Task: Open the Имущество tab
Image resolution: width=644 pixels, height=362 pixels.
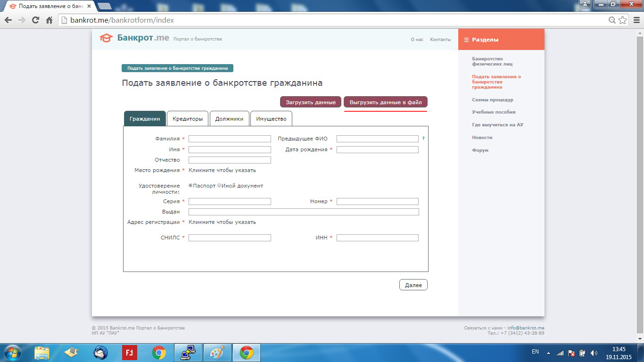Action: [x=271, y=119]
